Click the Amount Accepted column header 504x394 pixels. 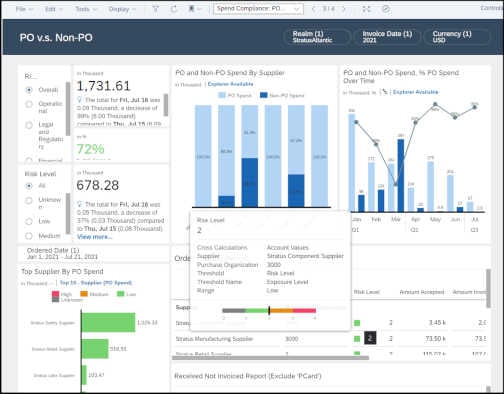point(421,292)
